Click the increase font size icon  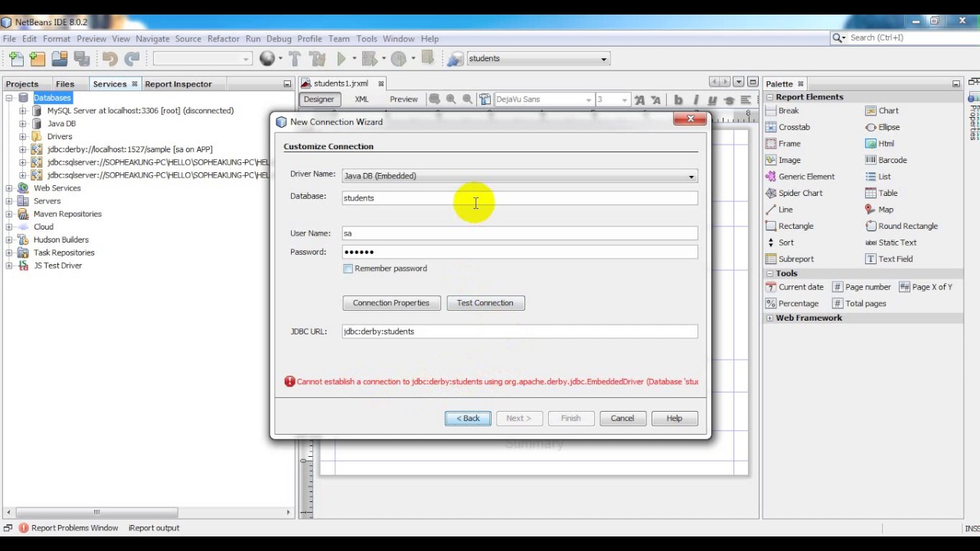639,99
